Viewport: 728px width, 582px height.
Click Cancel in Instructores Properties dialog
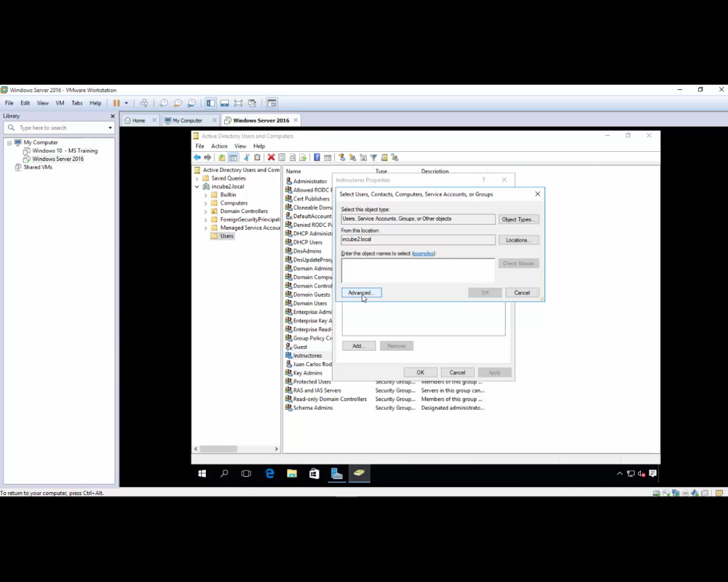coord(457,372)
